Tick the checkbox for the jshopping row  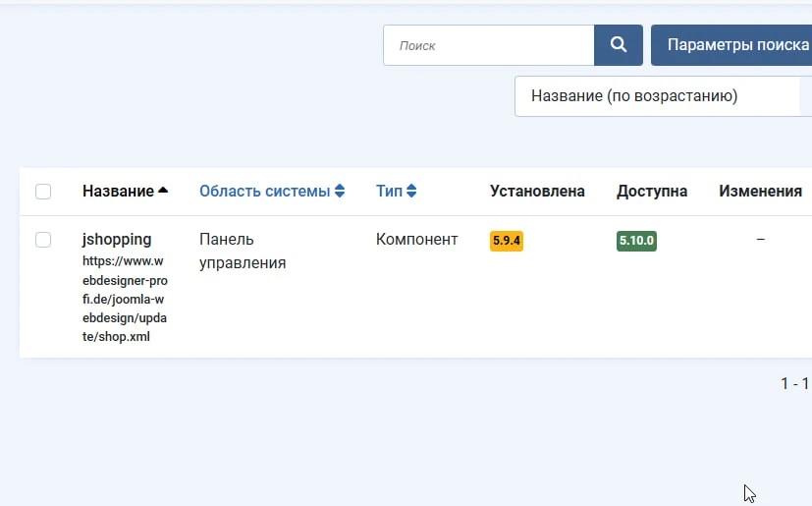point(43,240)
